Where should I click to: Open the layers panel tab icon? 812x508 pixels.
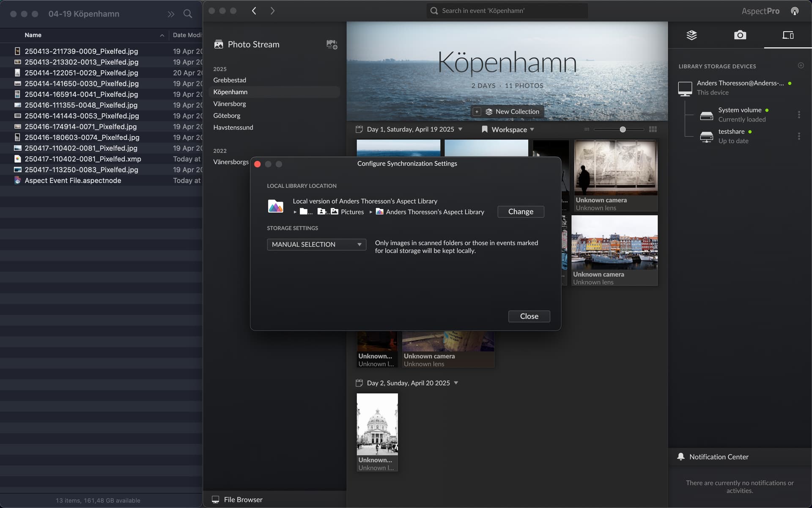tap(691, 35)
